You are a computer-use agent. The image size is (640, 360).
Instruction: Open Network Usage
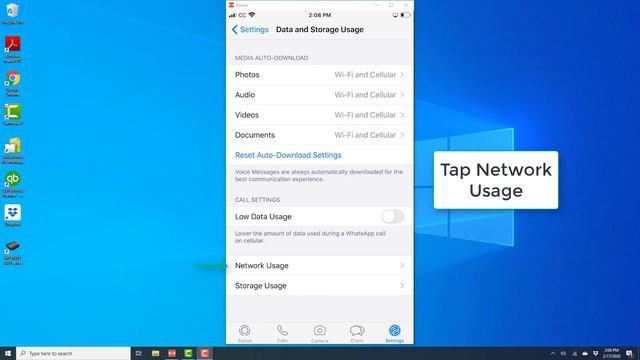(x=320, y=266)
